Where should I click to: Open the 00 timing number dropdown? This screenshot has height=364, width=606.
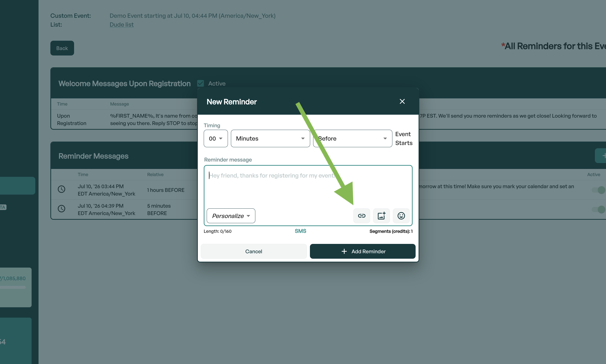pos(216,139)
